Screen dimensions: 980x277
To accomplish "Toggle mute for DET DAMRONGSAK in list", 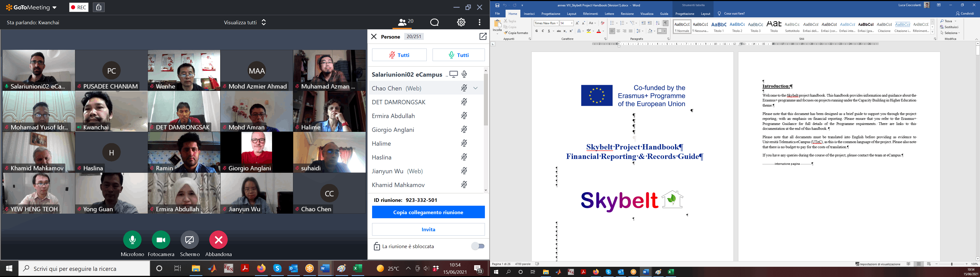I will tap(464, 102).
